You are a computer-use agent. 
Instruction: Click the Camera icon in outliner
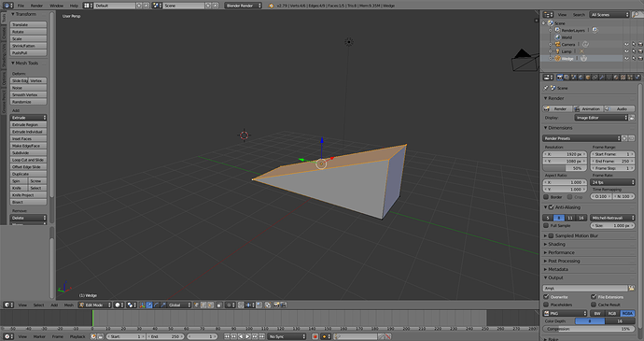click(x=558, y=44)
